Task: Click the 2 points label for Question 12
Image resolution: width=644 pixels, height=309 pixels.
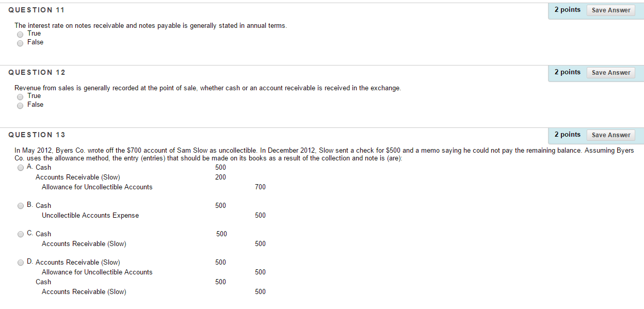Action: (567, 72)
